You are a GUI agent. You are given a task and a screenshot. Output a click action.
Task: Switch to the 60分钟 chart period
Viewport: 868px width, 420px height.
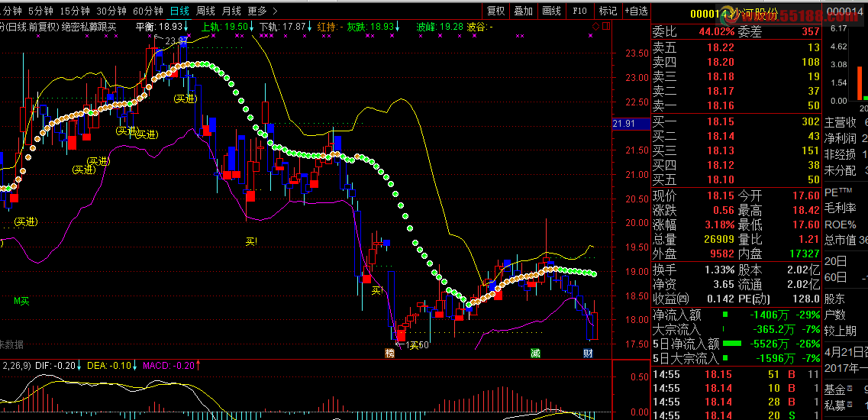(148, 11)
